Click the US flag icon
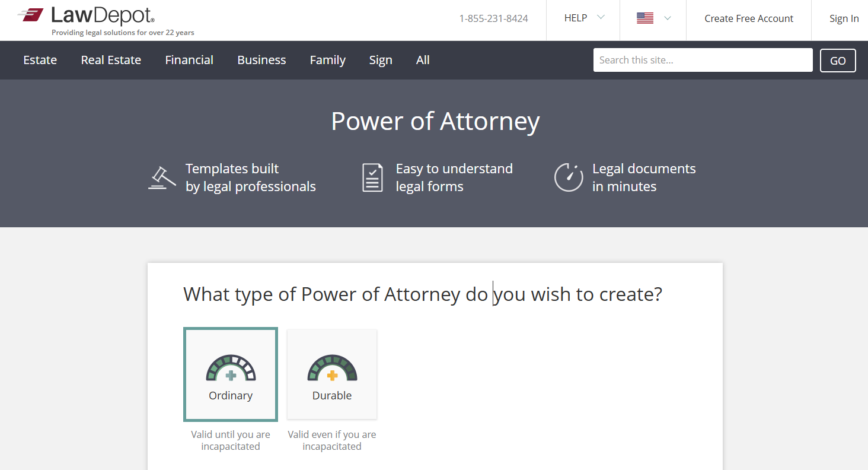 (645, 18)
